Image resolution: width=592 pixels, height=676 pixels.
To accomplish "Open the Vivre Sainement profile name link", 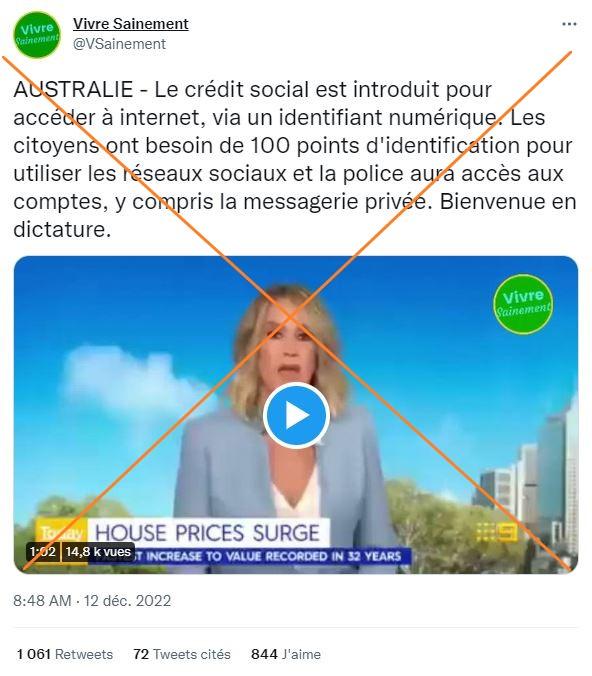I will click(x=131, y=24).
